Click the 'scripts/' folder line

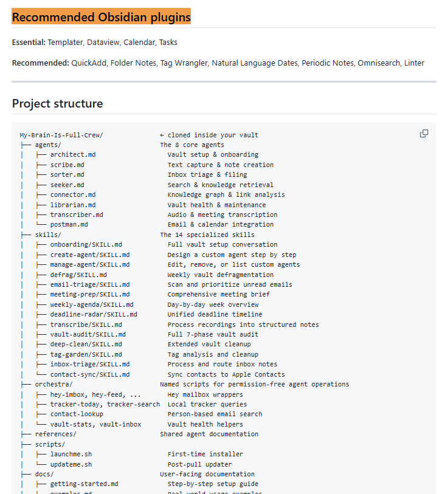(x=50, y=444)
